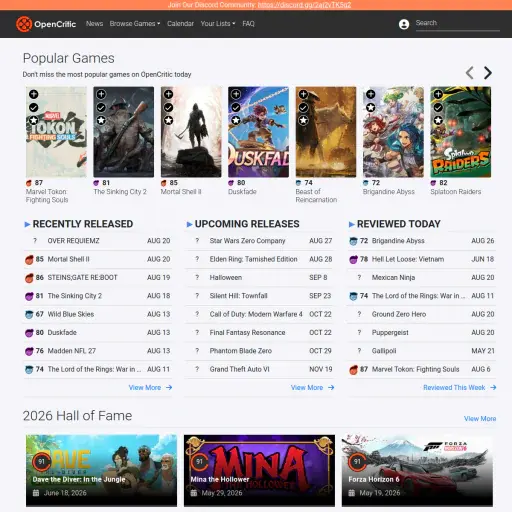Image resolution: width=512 pixels, height=512 pixels.
Task: Open the News menu item
Action: tap(94, 24)
